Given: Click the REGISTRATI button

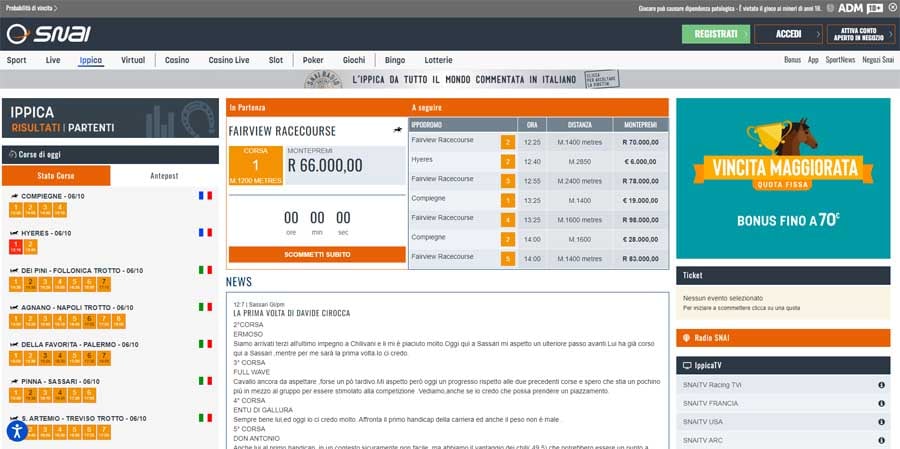Looking at the screenshot, I should (x=716, y=34).
